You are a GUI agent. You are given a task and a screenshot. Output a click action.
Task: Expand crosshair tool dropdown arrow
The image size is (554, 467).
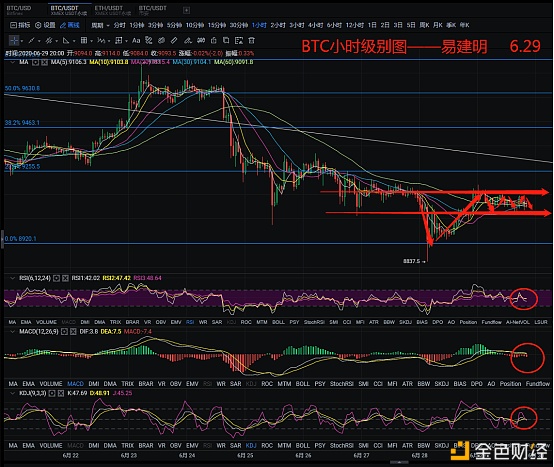tap(22, 41)
